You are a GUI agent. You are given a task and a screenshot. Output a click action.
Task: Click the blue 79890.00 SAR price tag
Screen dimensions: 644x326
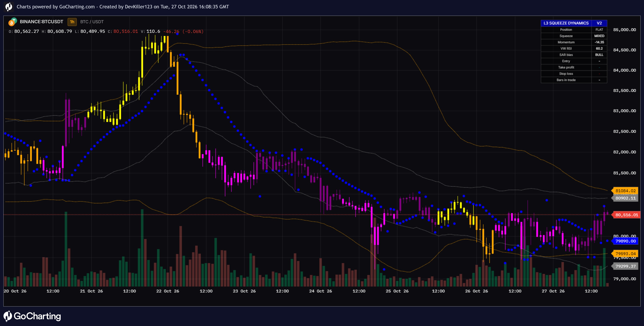coord(625,241)
